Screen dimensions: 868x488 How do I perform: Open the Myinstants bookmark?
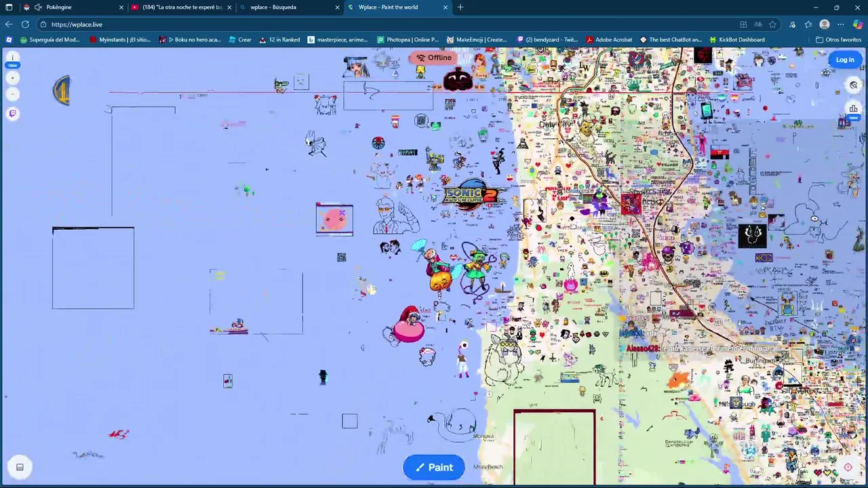[120, 39]
